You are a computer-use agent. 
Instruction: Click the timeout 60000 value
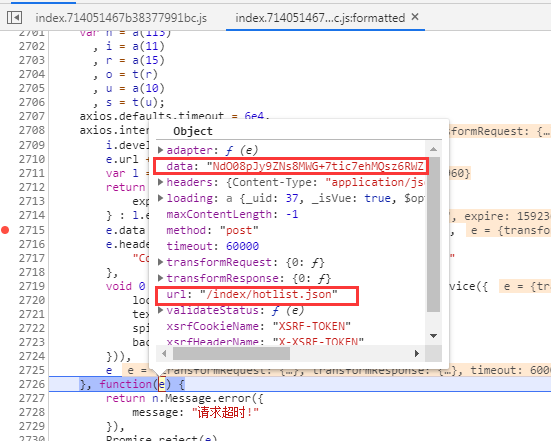[x=242, y=246]
